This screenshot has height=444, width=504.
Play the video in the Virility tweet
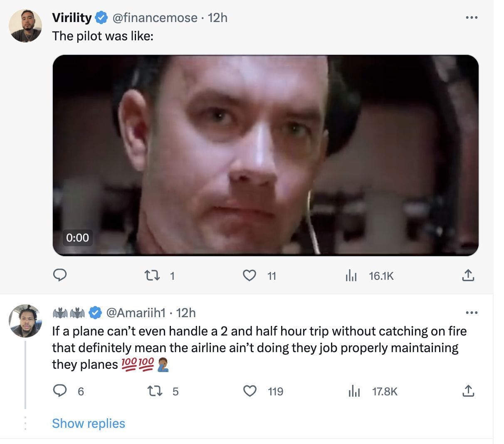click(x=265, y=155)
